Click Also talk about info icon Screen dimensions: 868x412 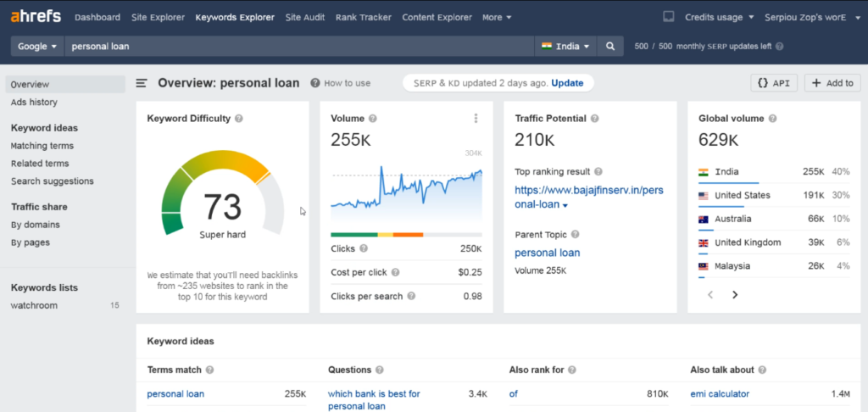(x=762, y=370)
